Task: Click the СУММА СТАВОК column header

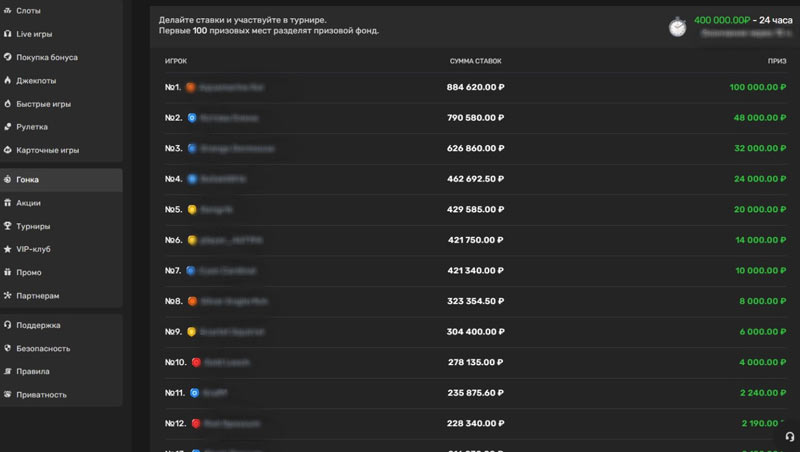Action: click(x=475, y=61)
